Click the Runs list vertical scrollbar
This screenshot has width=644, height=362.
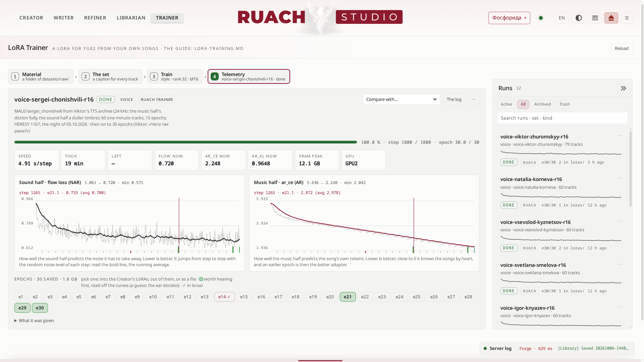(x=631, y=169)
